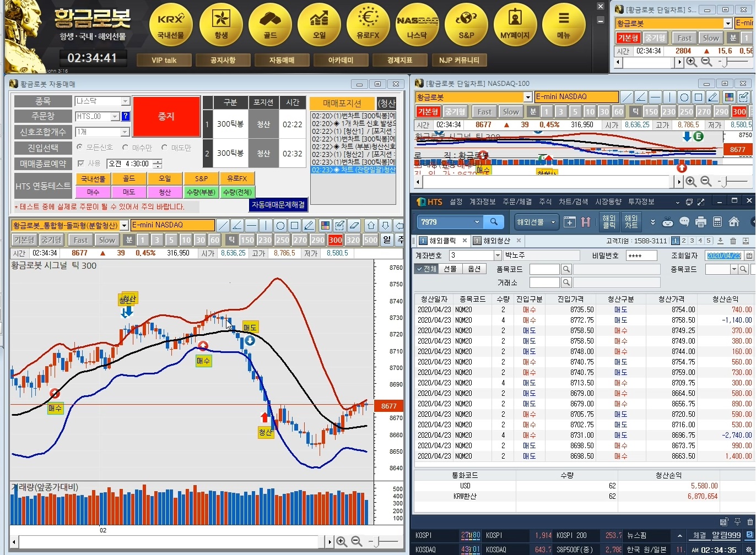This screenshot has height=555, width=756.
Task: Click the HTS chat bubble icon
Action: point(684,222)
